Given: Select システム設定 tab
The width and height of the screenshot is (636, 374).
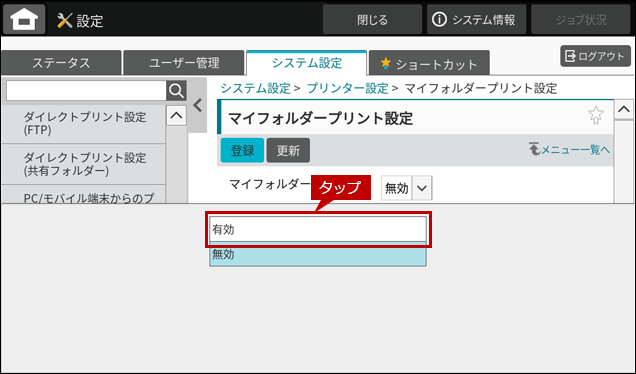Looking at the screenshot, I should click(x=307, y=63).
